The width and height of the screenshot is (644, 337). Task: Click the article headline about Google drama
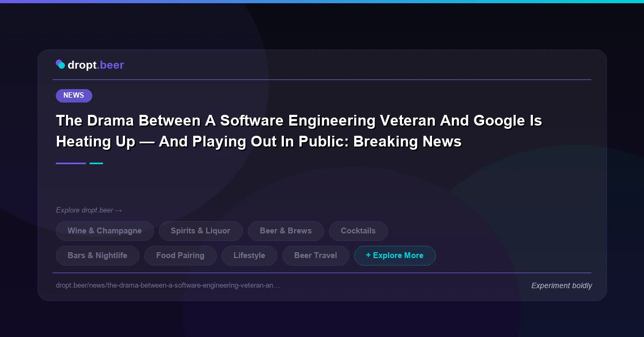pos(298,130)
